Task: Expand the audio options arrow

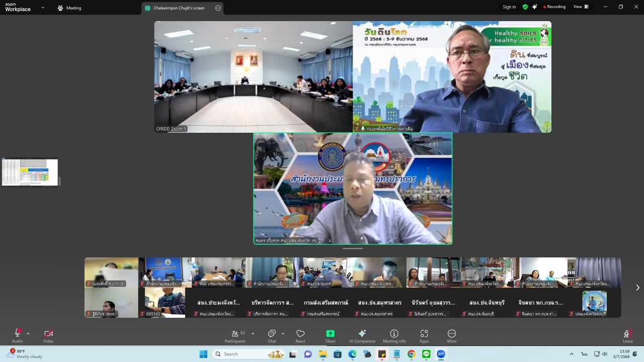Action: click(28, 333)
